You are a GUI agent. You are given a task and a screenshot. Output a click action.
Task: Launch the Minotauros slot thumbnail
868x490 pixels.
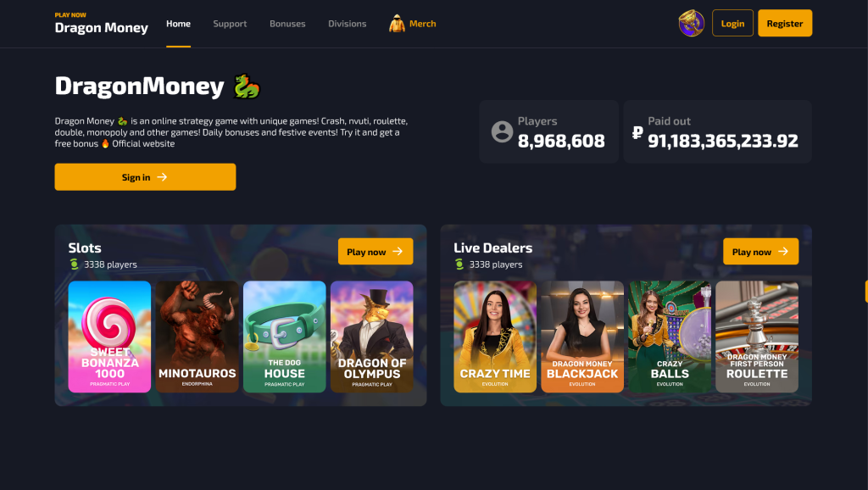197,337
